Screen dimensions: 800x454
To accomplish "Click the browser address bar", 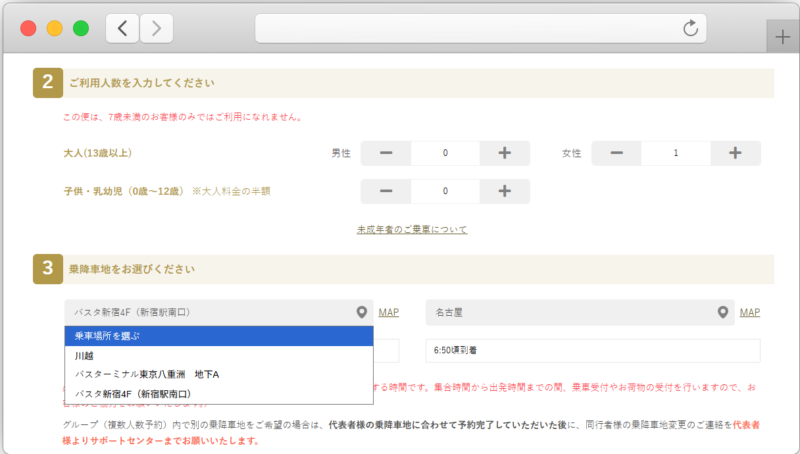I will (481, 29).
